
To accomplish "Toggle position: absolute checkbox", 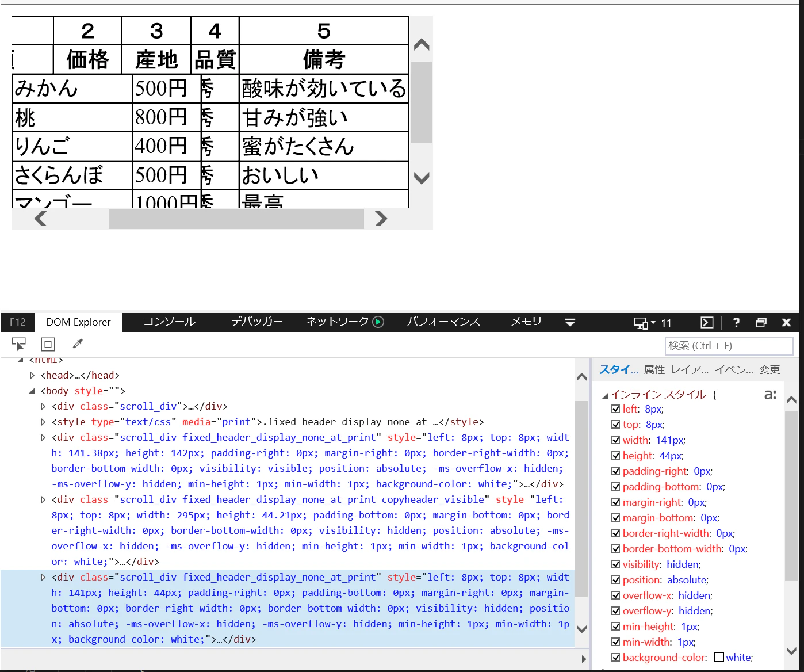I will coord(616,580).
